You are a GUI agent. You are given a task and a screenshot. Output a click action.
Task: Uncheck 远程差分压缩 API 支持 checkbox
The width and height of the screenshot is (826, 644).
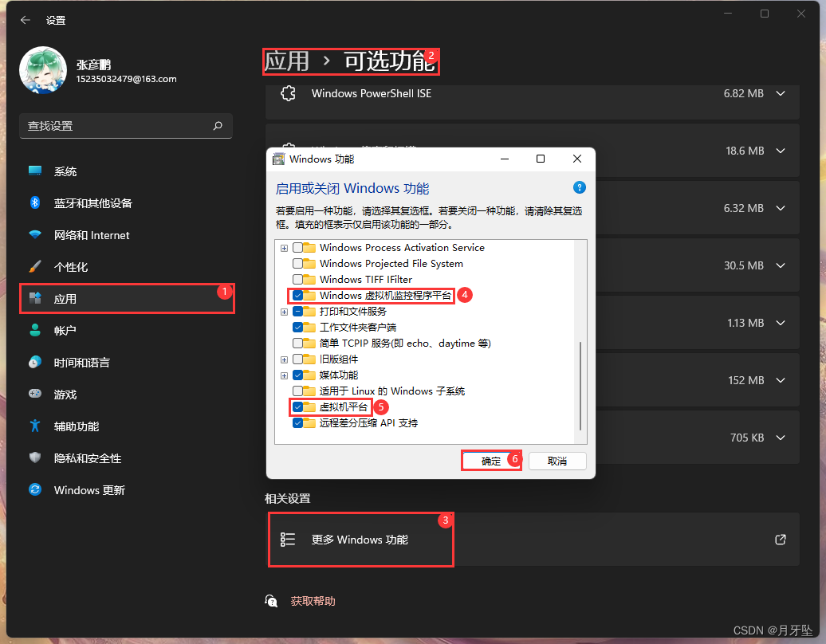(x=297, y=423)
